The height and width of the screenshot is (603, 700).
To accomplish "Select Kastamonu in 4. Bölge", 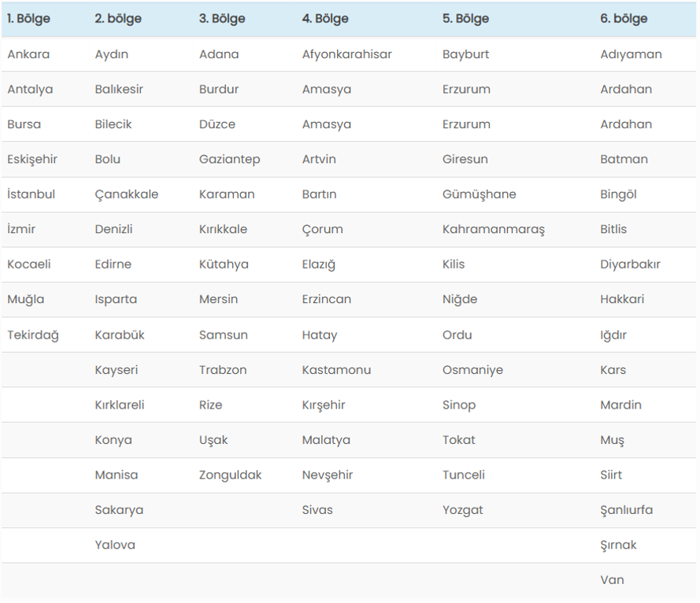I will 336,370.
